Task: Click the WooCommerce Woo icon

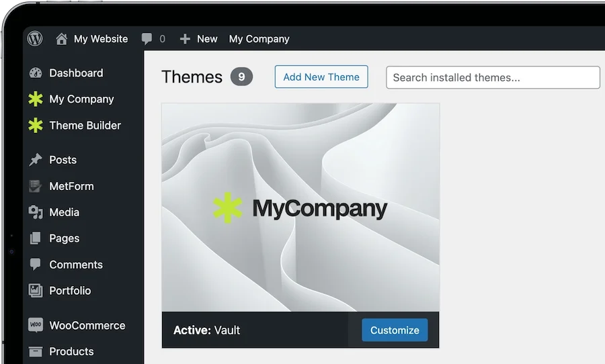Action: pos(36,324)
